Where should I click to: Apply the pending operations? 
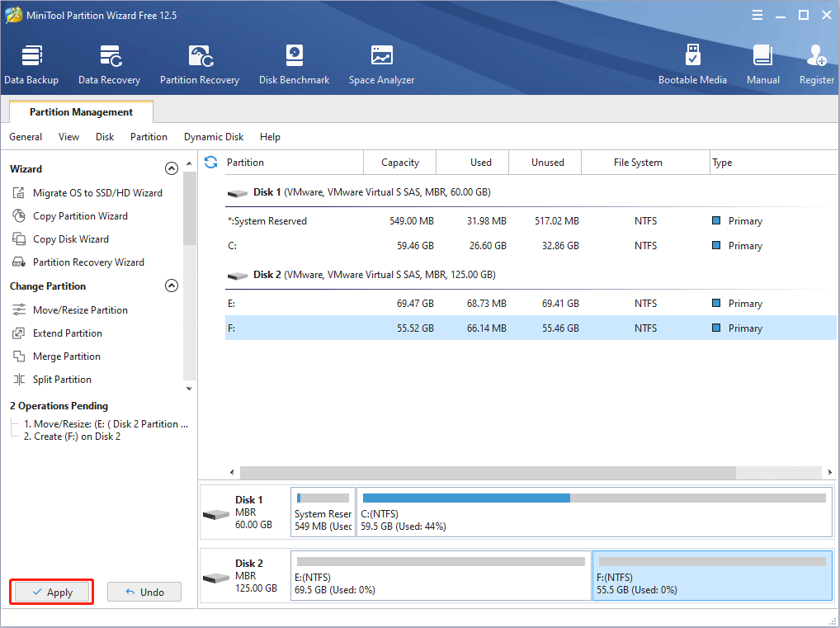(52, 592)
